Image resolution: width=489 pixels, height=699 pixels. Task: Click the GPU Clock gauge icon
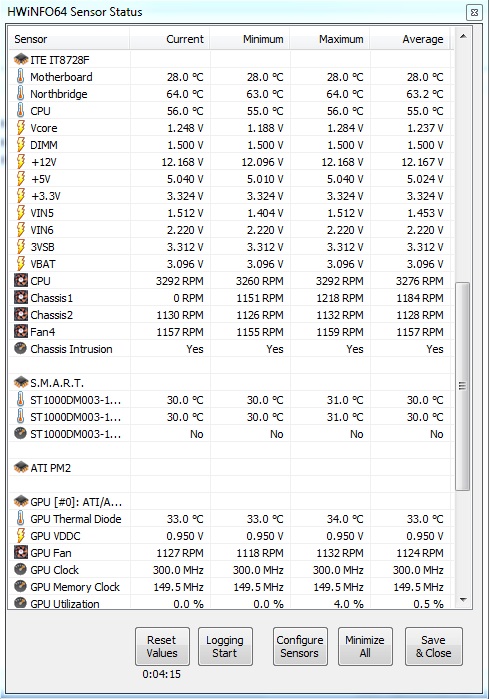pos(21,569)
